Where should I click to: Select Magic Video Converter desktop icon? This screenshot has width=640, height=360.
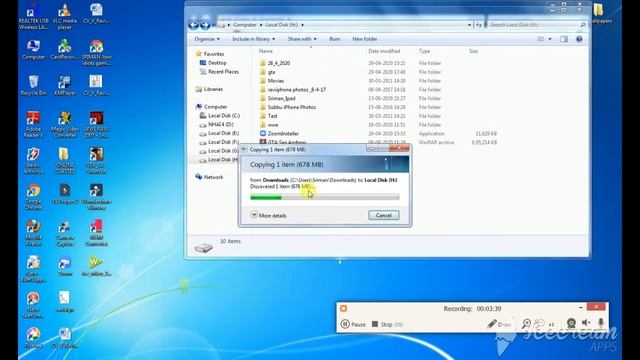pos(64,124)
